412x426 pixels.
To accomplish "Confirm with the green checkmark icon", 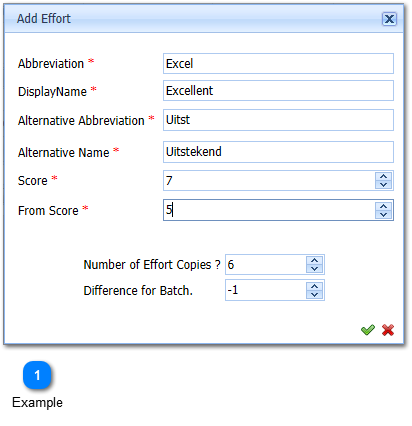I will [x=368, y=330].
